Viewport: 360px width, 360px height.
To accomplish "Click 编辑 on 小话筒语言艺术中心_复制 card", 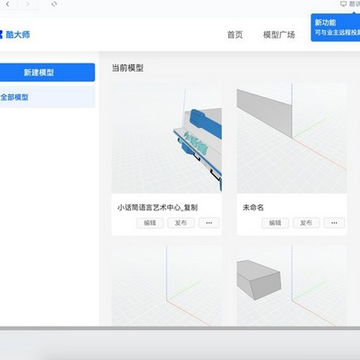I will pos(150,223).
